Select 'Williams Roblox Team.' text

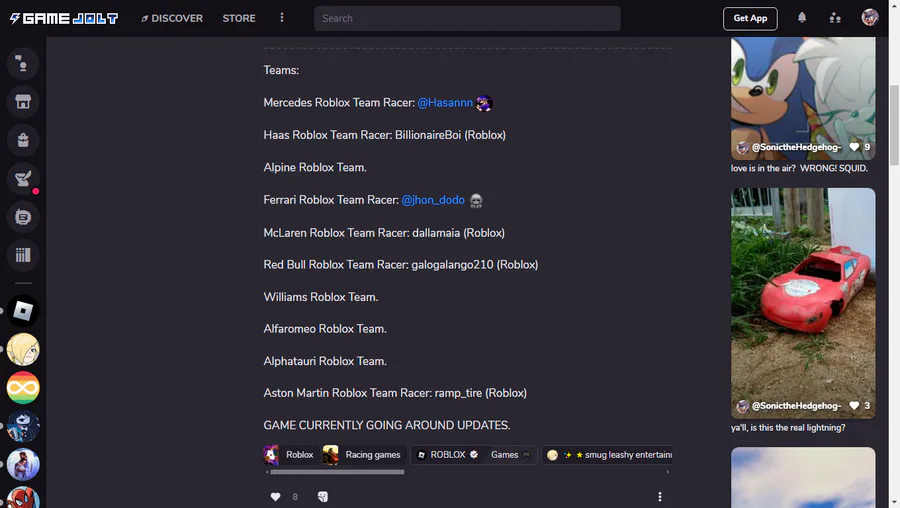pos(321,297)
